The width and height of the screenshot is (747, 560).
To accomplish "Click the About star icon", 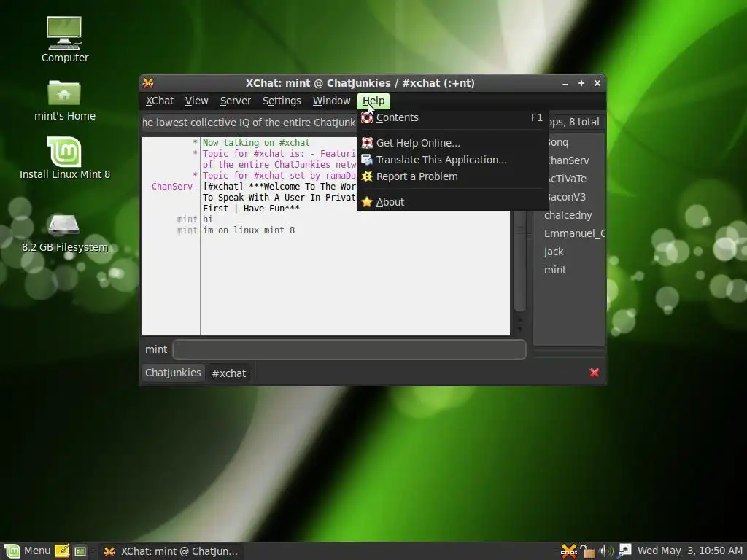I will 367,202.
